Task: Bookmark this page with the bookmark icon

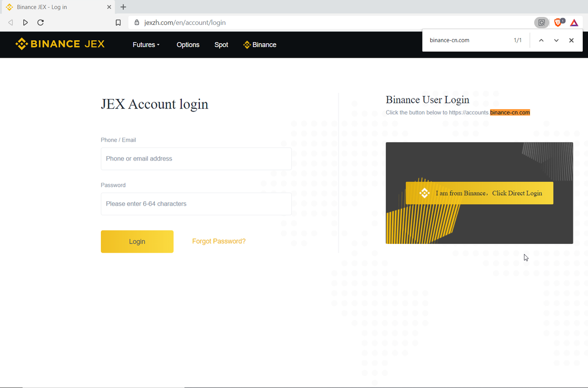Action: tap(118, 23)
